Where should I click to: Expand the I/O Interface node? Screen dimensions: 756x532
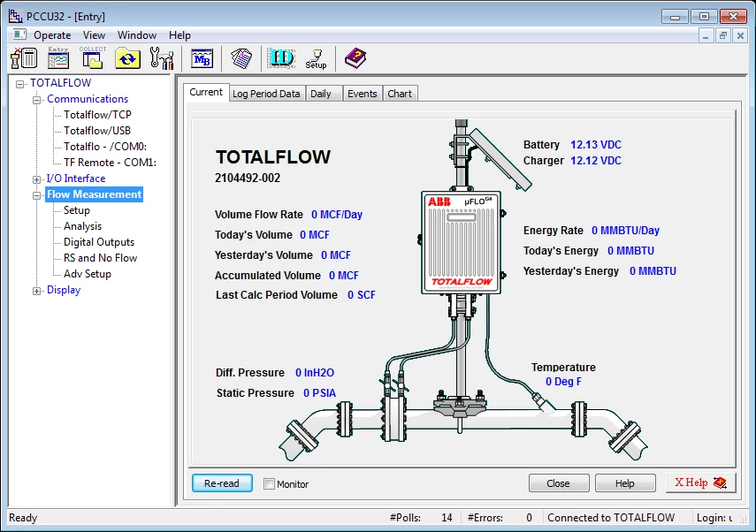(36, 178)
